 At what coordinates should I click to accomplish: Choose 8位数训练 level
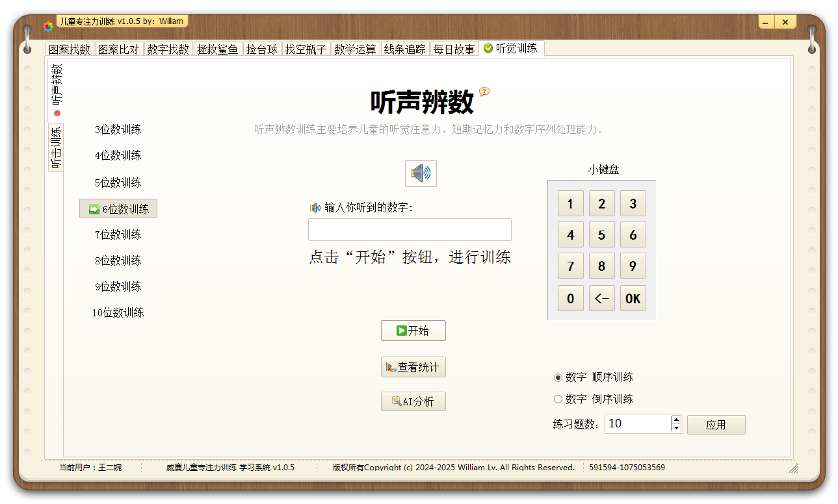(x=118, y=261)
